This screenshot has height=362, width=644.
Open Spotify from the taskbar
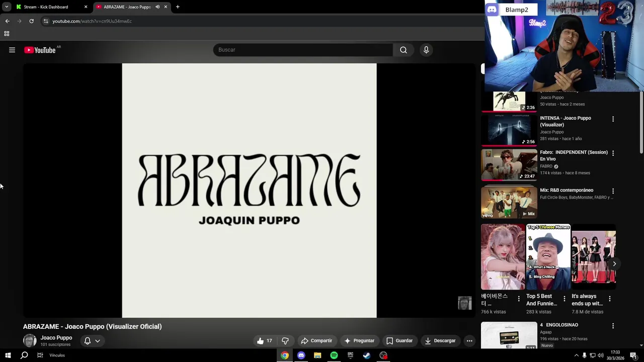[x=334, y=355]
